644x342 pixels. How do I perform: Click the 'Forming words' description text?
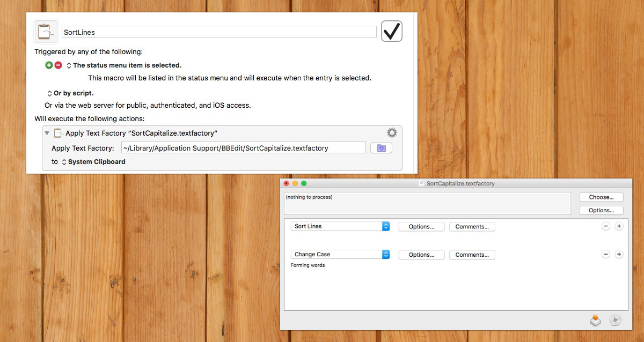click(x=308, y=265)
